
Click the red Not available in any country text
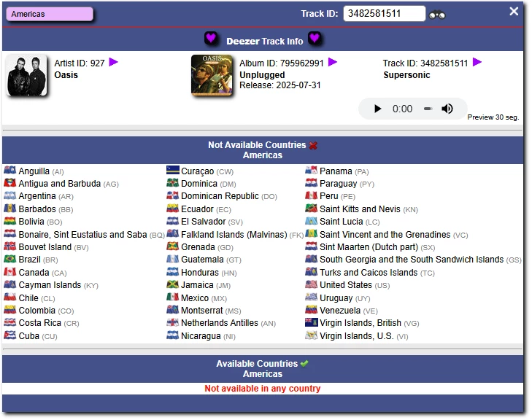[262, 388]
